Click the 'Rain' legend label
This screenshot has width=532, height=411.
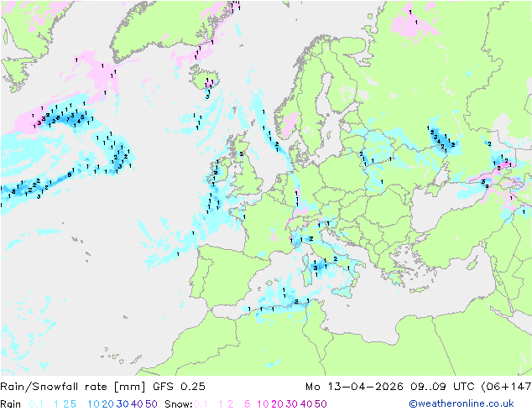[x=11, y=404]
